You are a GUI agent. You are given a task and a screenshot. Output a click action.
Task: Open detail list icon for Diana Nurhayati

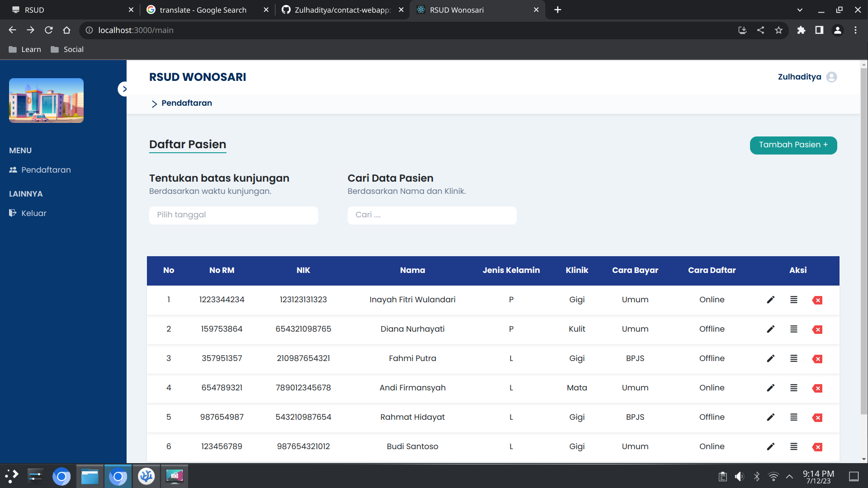click(x=794, y=329)
